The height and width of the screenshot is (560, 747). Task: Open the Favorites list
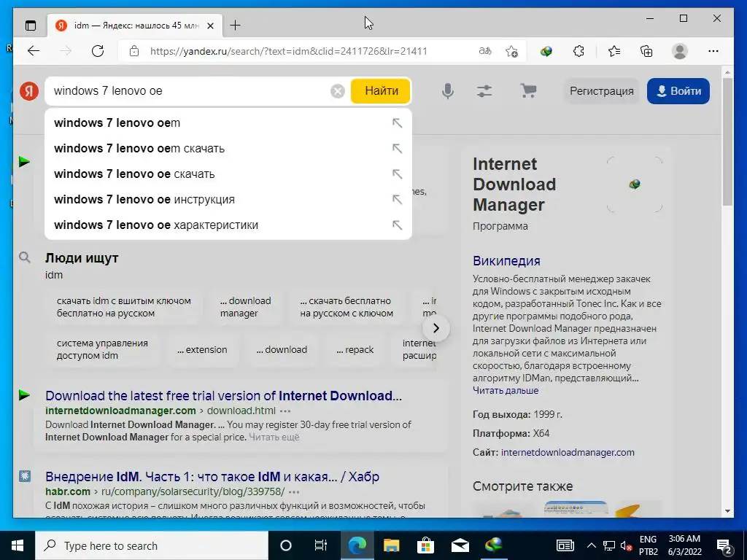click(614, 51)
